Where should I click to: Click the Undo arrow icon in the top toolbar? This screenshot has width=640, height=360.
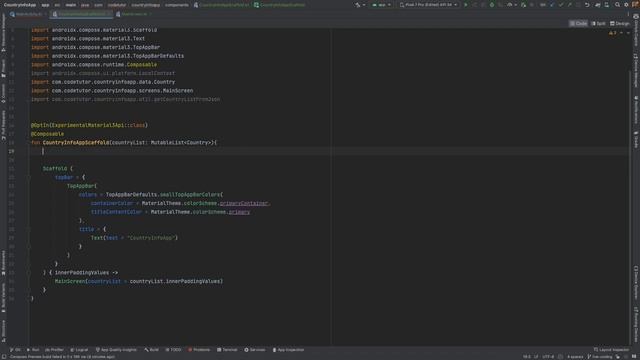587,5
